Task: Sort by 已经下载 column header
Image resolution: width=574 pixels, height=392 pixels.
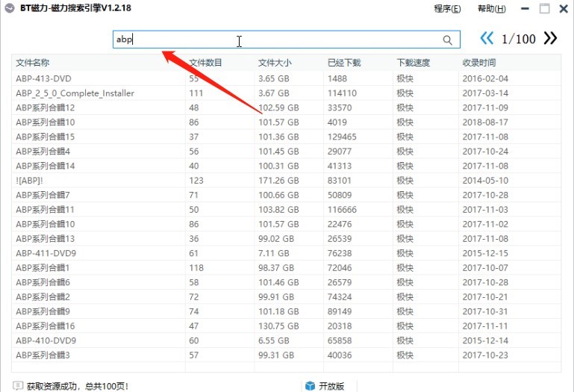Action: coord(344,63)
